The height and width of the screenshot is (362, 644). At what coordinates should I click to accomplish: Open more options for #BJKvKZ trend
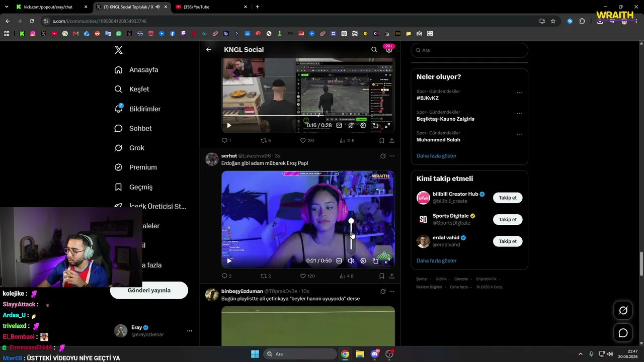(x=519, y=93)
